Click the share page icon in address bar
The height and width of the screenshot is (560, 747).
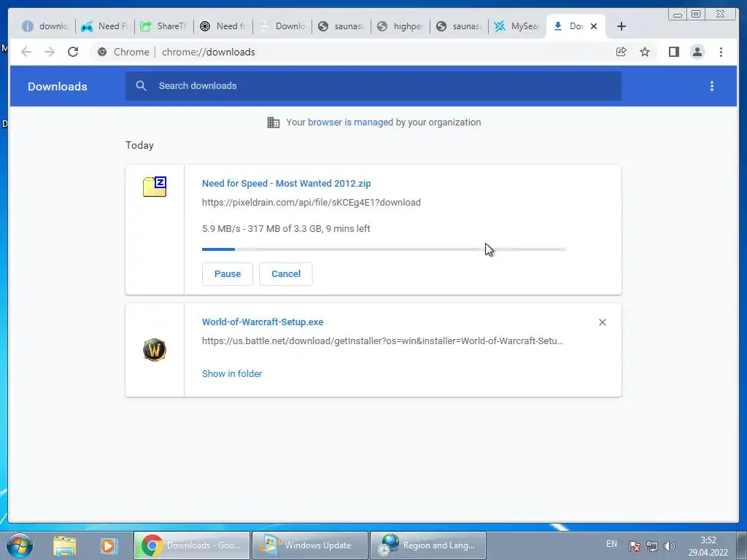622,52
